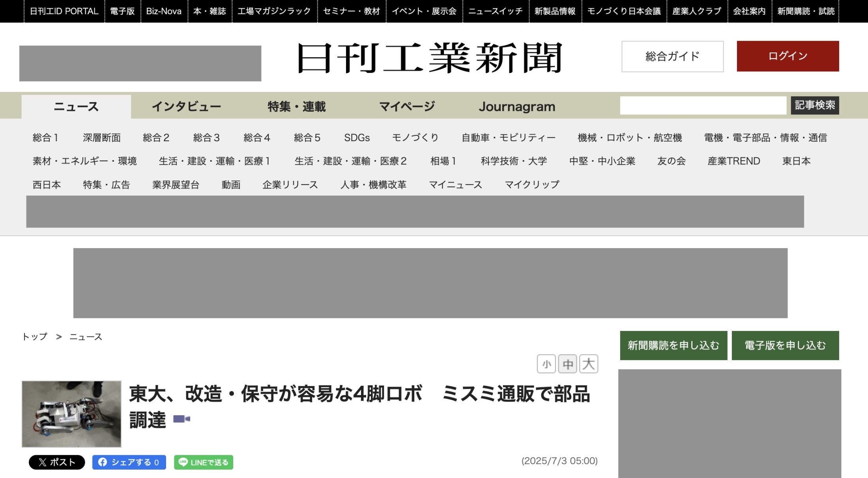Set font size to medium (中)

coord(567,364)
